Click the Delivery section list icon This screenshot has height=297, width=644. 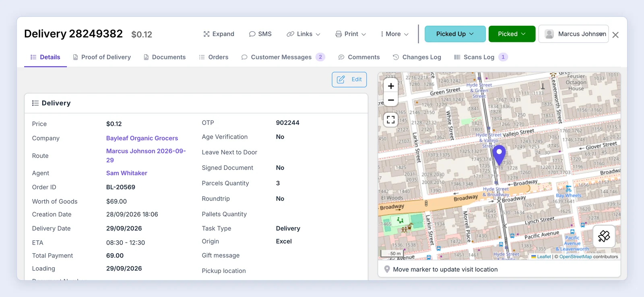tap(35, 103)
